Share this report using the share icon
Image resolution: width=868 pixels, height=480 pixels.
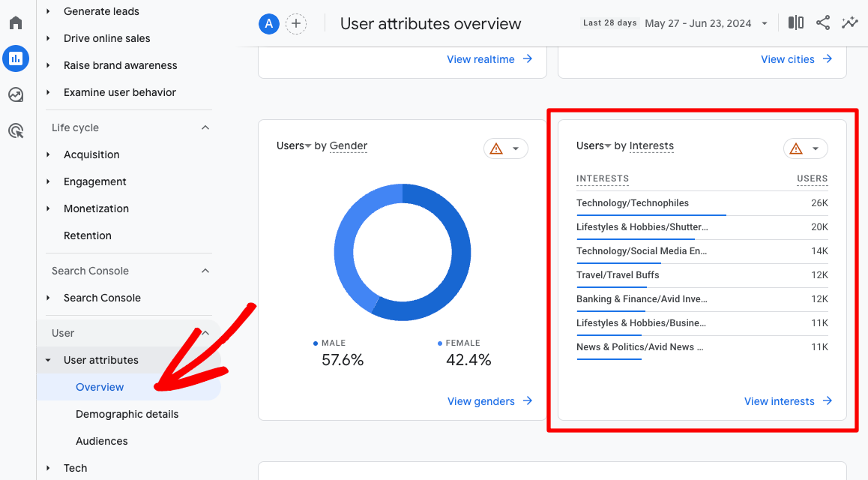822,22
